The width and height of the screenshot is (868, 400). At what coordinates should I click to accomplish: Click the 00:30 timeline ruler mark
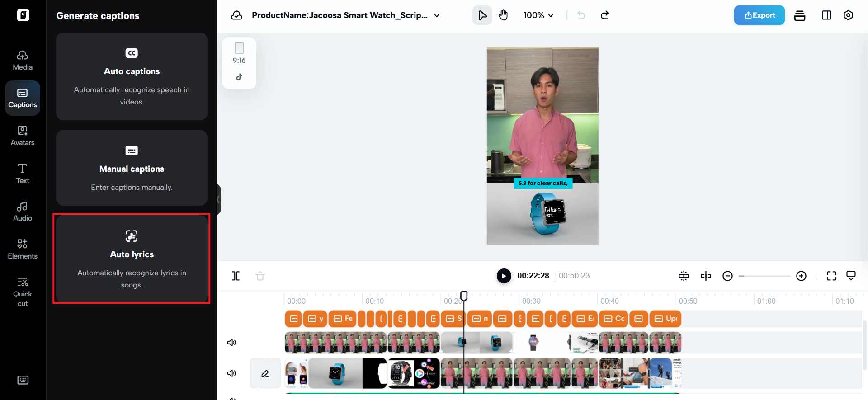pos(531,301)
